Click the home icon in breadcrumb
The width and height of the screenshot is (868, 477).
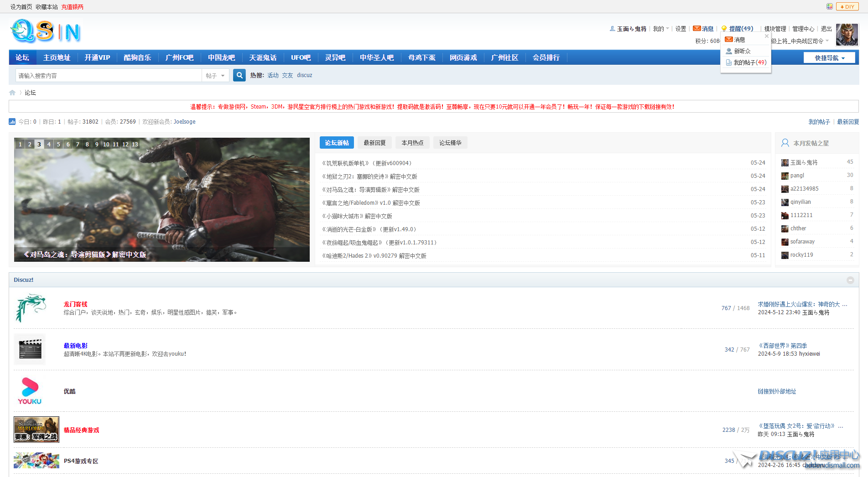[x=12, y=93]
